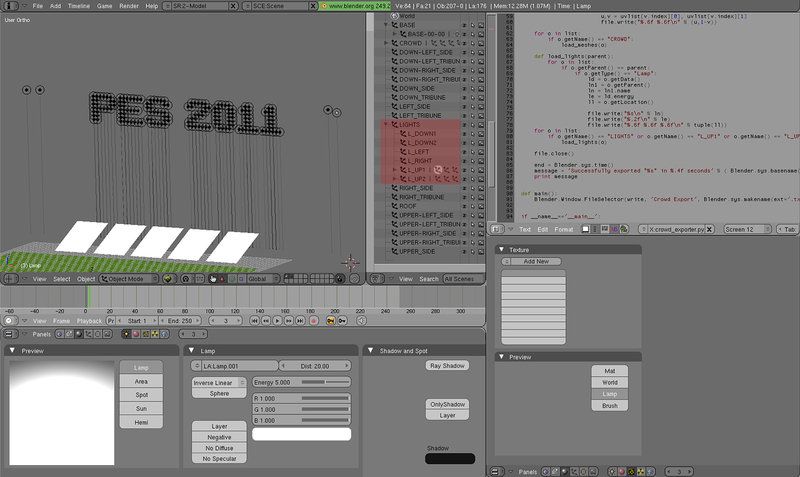Viewport: 800px width, 477px height.
Task: Collapse the Lamp panel triangle
Action: point(192,350)
